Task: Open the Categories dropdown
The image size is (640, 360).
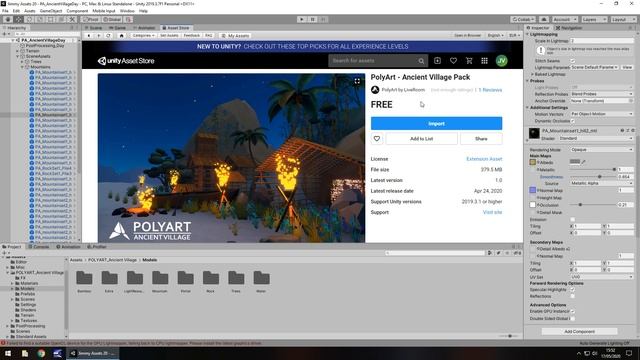Action: click(143, 36)
